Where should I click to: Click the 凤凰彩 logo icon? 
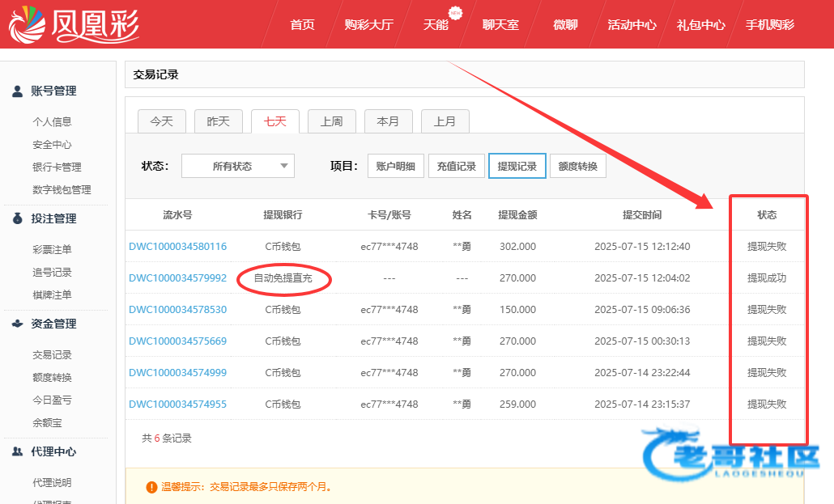[x=26, y=24]
